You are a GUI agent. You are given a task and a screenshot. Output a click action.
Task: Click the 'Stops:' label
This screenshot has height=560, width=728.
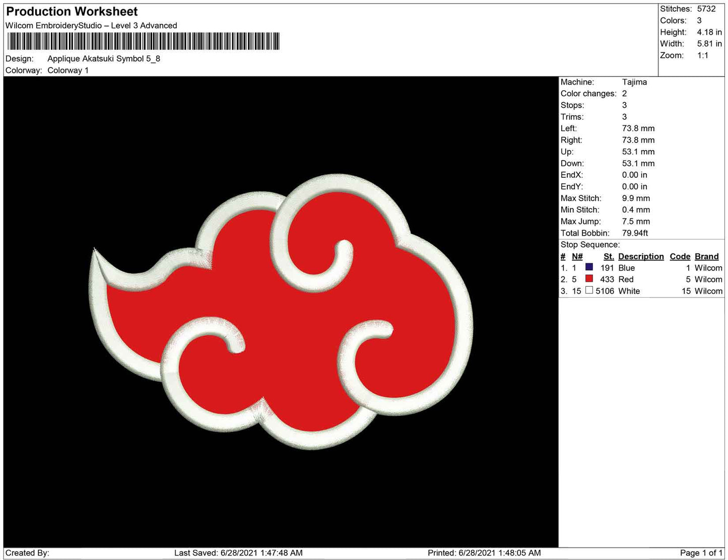572,105
